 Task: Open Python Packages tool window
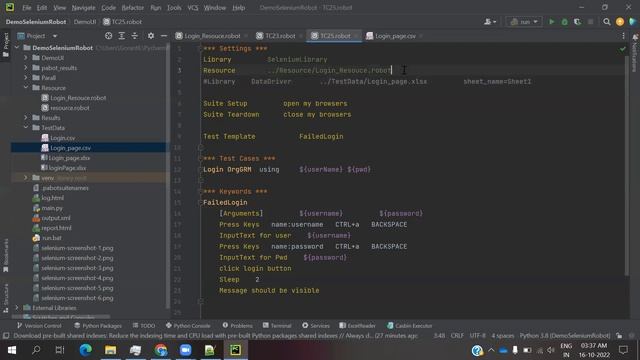pos(98,325)
